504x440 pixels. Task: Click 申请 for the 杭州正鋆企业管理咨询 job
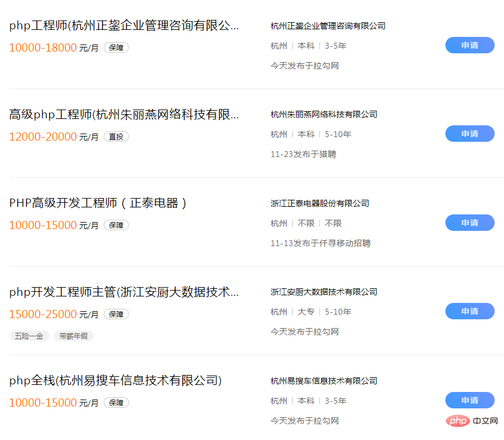coord(469,45)
